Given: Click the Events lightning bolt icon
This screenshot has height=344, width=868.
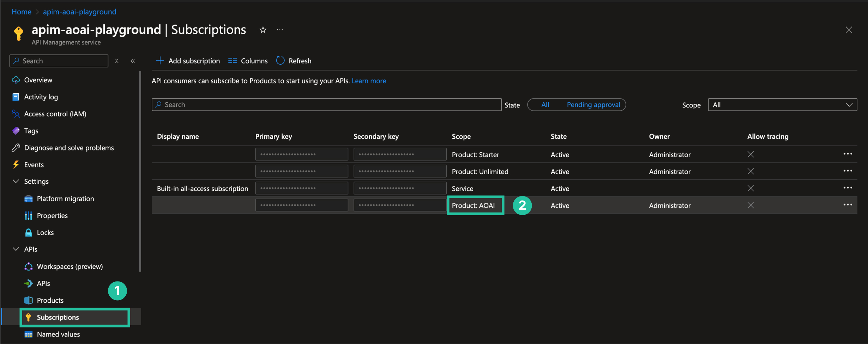Looking at the screenshot, I should pos(16,165).
